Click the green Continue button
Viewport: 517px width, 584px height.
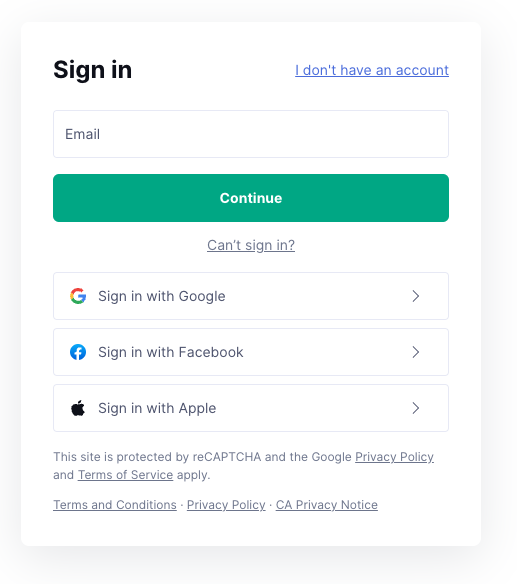point(251,198)
